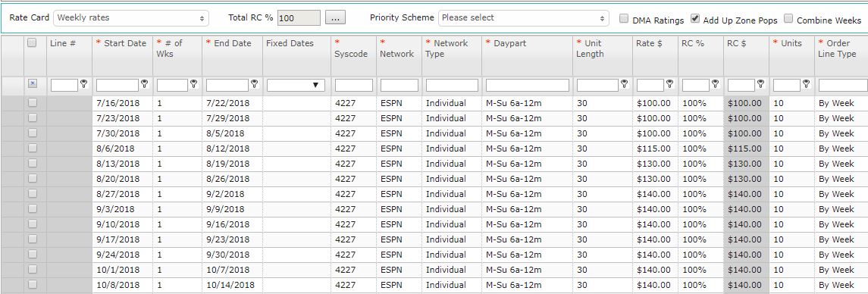The image size is (868, 294).
Task: Open the Unit Length filter icon
Action: click(624, 84)
